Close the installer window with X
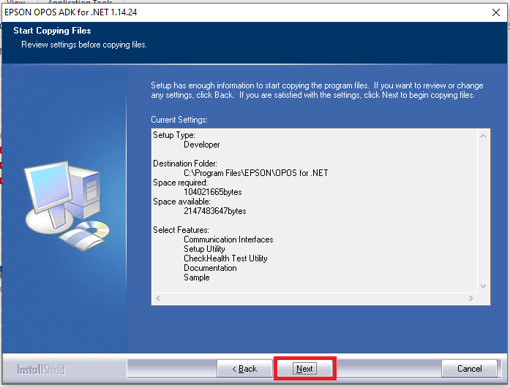510x387 pixels. 496,12
